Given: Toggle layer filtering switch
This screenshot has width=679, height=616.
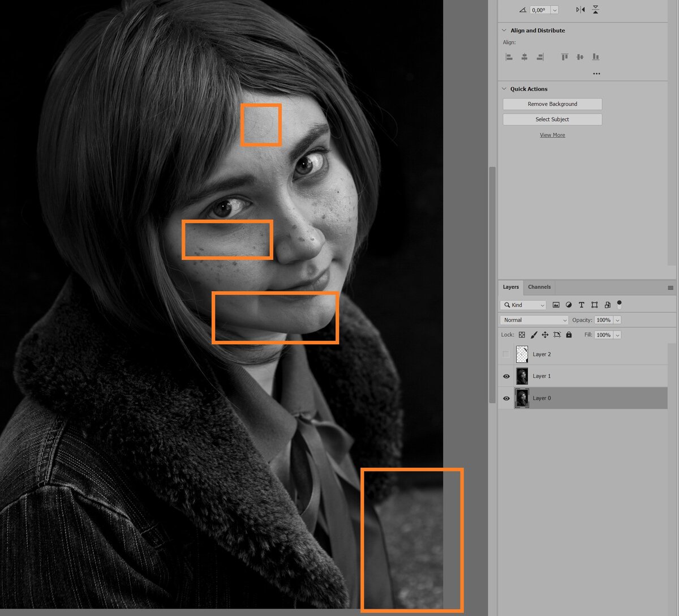Looking at the screenshot, I should pos(619,304).
